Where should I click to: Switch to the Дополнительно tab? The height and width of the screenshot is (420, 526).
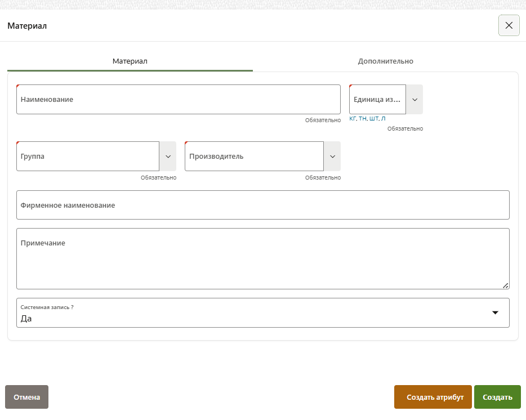385,61
